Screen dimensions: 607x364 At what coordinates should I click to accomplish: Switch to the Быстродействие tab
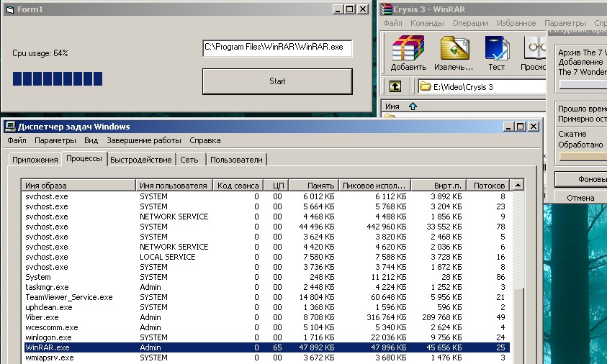[141, 160]
